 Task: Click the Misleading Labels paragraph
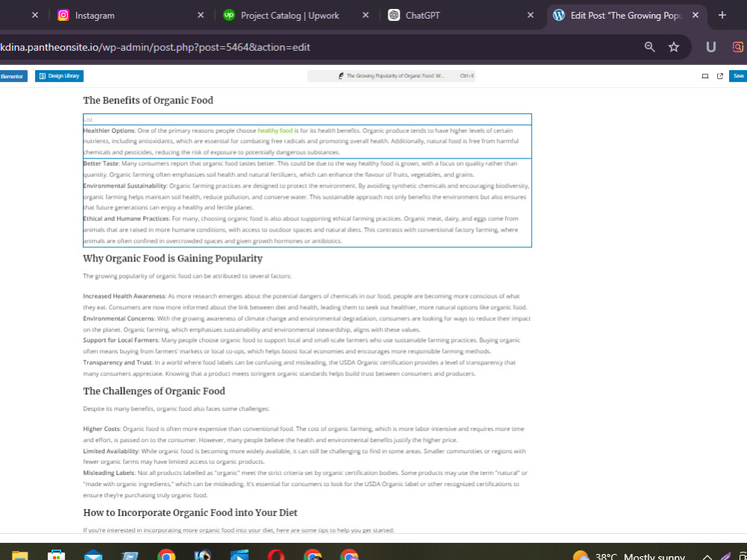pos(307,484)
